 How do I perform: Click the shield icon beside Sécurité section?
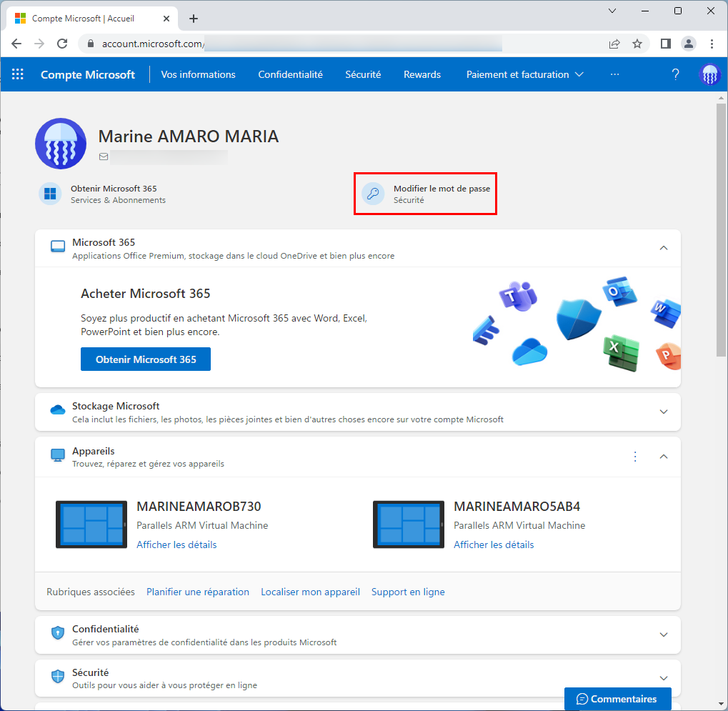pyautogui.click(x=58, y=676)
